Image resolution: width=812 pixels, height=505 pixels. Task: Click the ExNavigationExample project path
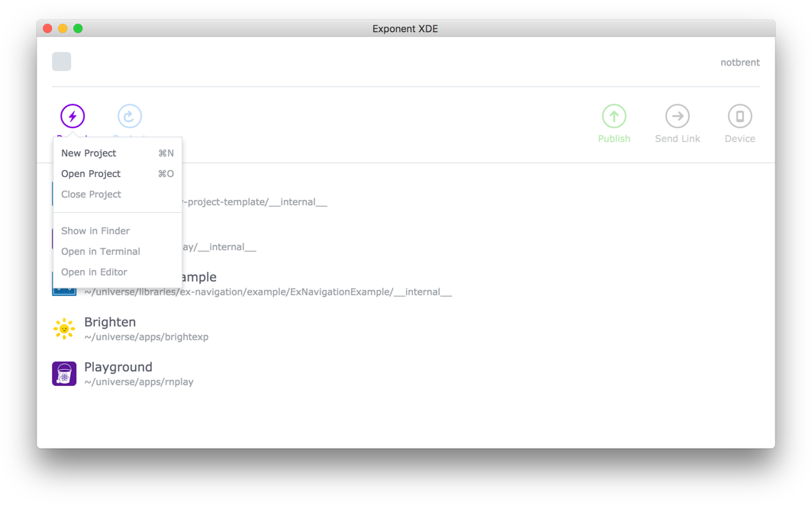[268, 292]
